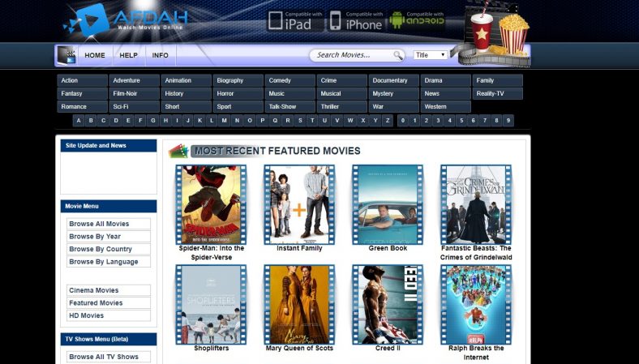Select the Mystery genre
Image resolution: width=639 pixels, height=364 pixels.
393,93
